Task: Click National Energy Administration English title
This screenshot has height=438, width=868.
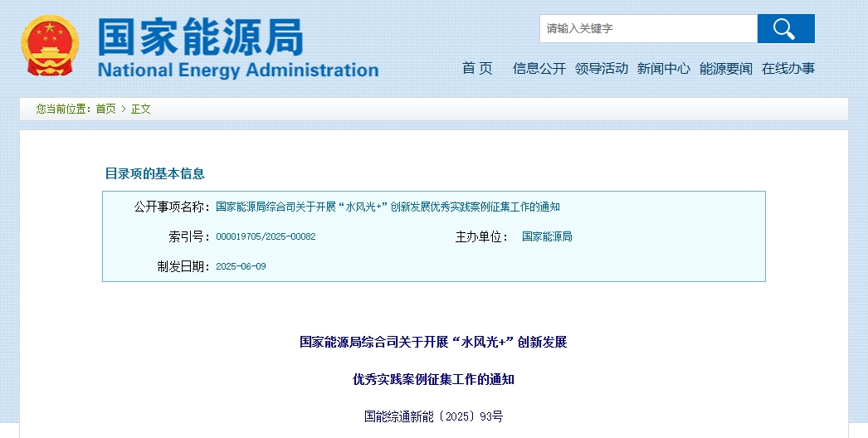Action: [238, 71]
